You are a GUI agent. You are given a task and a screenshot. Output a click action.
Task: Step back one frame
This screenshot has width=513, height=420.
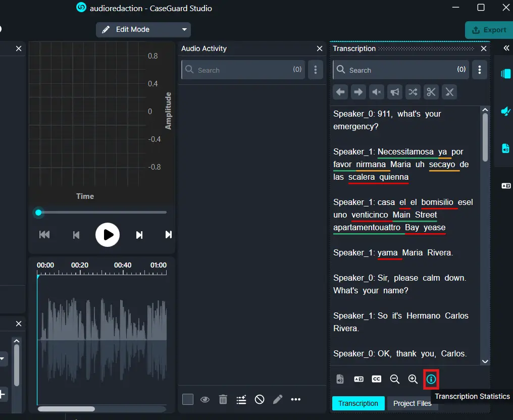[76, 235]
